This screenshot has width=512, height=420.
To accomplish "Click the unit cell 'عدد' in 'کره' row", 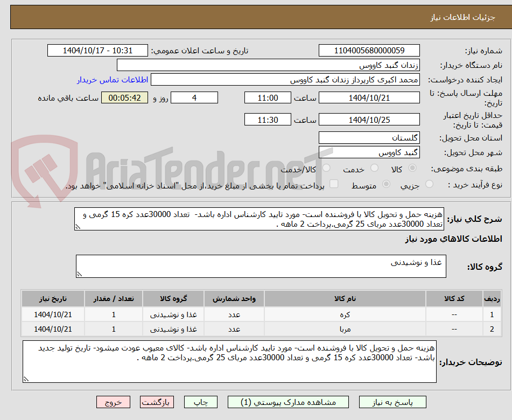I will point(234,314).
